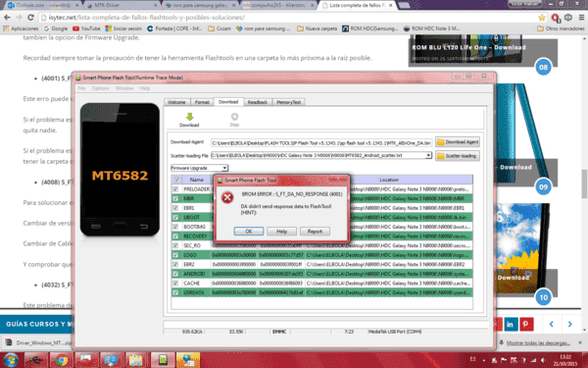Screen dimensions: 588x368
Task: Expand the Firmware Upgrade dropdown
Action: coord(224,168)
